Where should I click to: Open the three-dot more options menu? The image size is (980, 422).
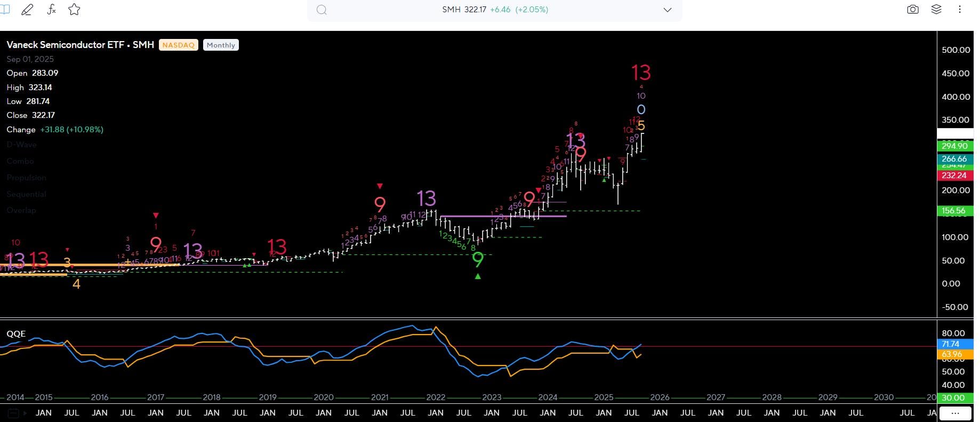coord(960,10)
